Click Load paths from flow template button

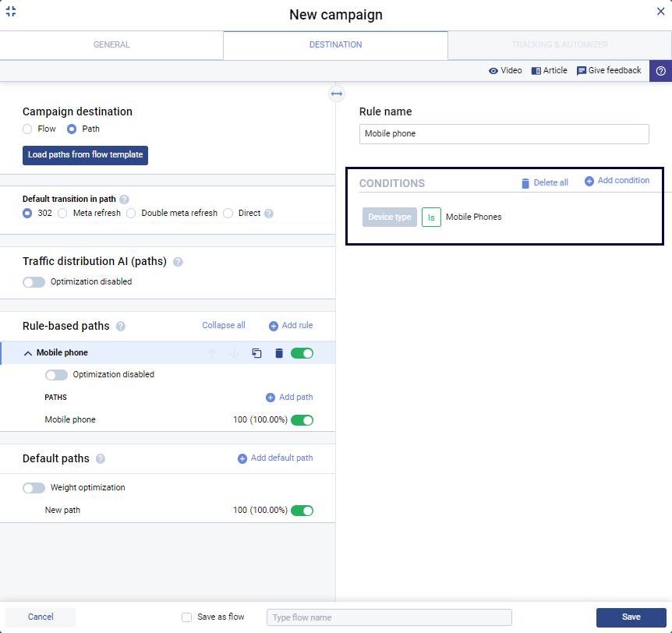tap(85, 154)
